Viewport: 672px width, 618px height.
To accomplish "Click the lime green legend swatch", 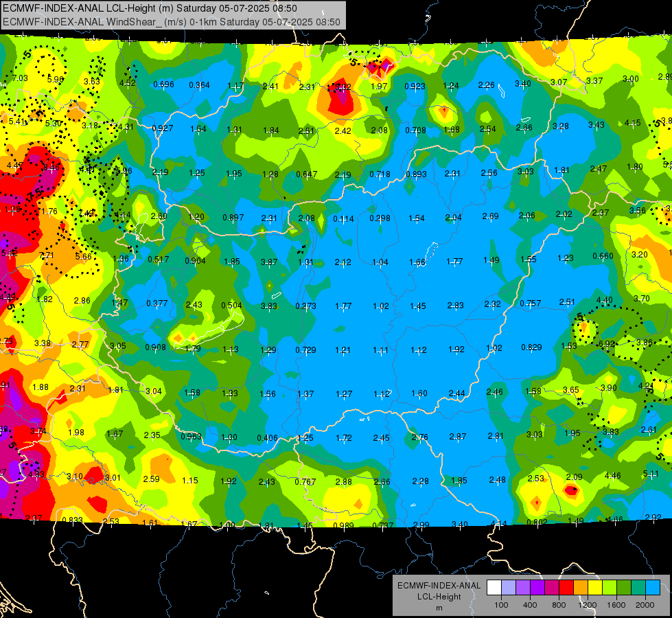I will point(610,588).
